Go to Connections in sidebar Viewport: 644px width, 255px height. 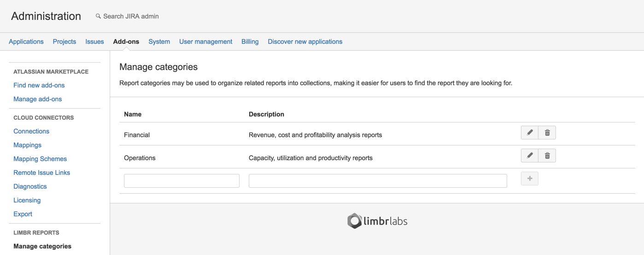click(31, 131)
